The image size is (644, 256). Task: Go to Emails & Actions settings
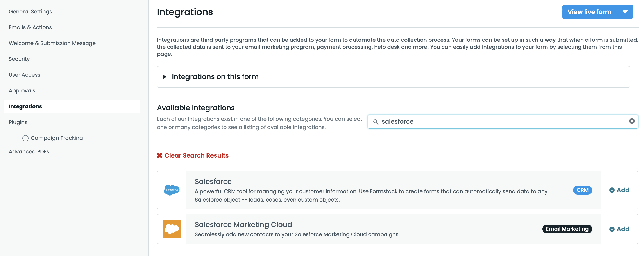(30, 27)
